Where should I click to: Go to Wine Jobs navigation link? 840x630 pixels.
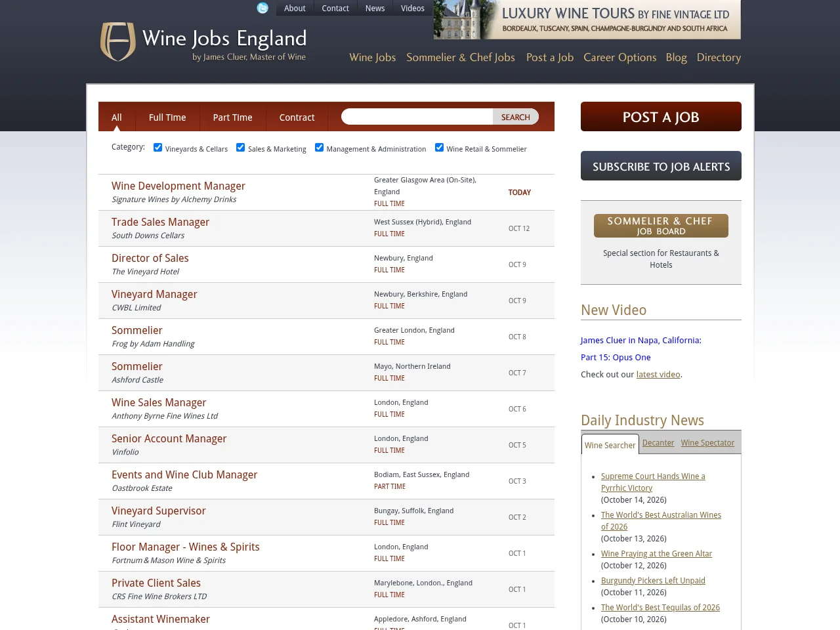[x=373, y=57]
